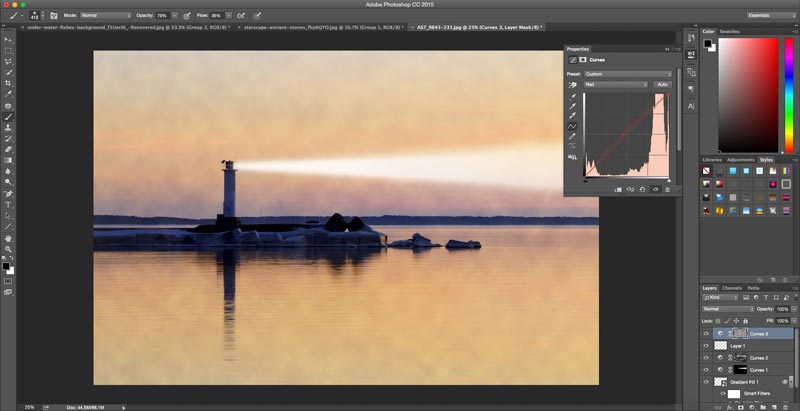Image resolution: width=800 pixels, height=411 pixels.
Task: Select the Lasso tool
Action: (x=9, y=62)
